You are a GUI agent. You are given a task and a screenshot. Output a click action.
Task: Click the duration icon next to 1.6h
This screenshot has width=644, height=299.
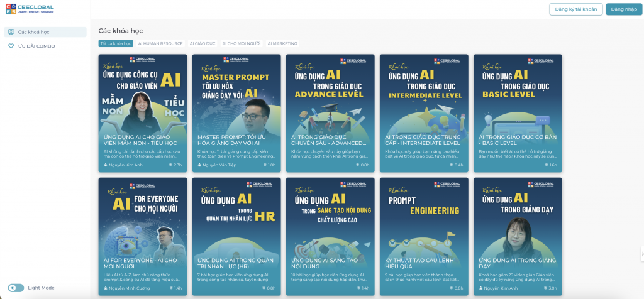(x=546, y=165)
